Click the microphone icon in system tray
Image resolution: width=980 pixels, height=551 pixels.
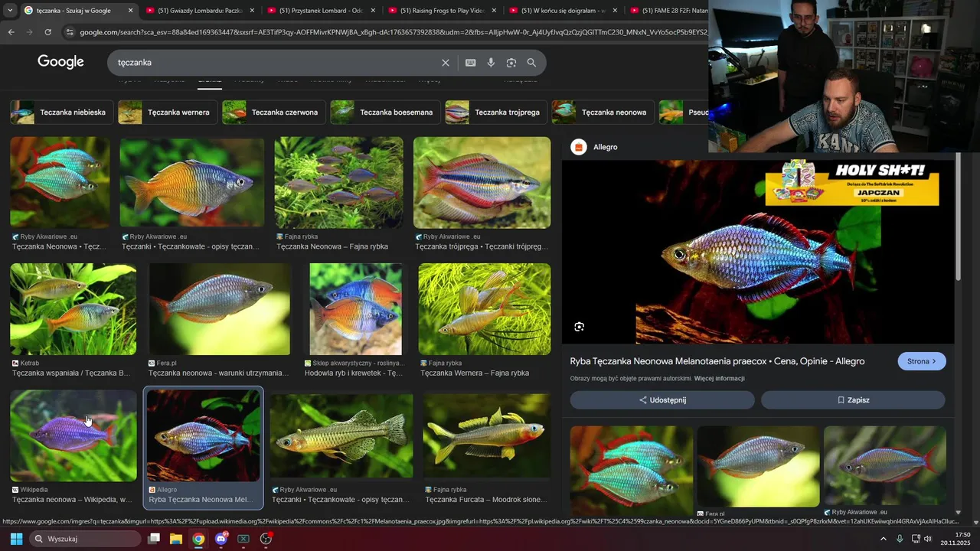point(900,539)
